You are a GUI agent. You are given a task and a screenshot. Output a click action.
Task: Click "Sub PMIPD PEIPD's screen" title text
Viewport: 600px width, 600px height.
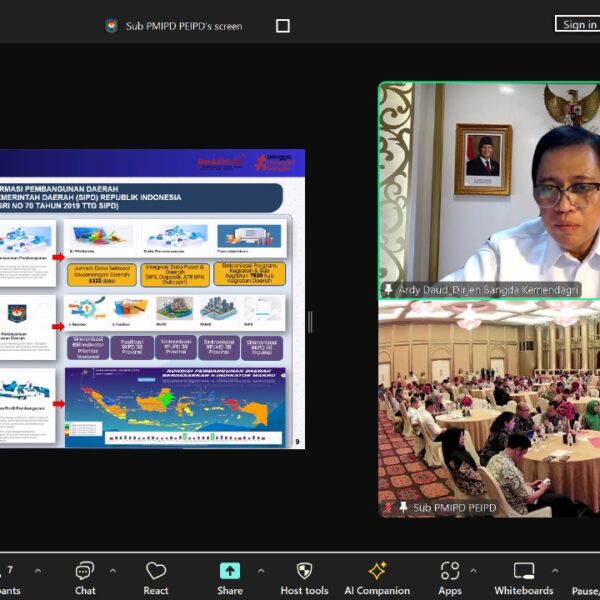coord(184,26)
